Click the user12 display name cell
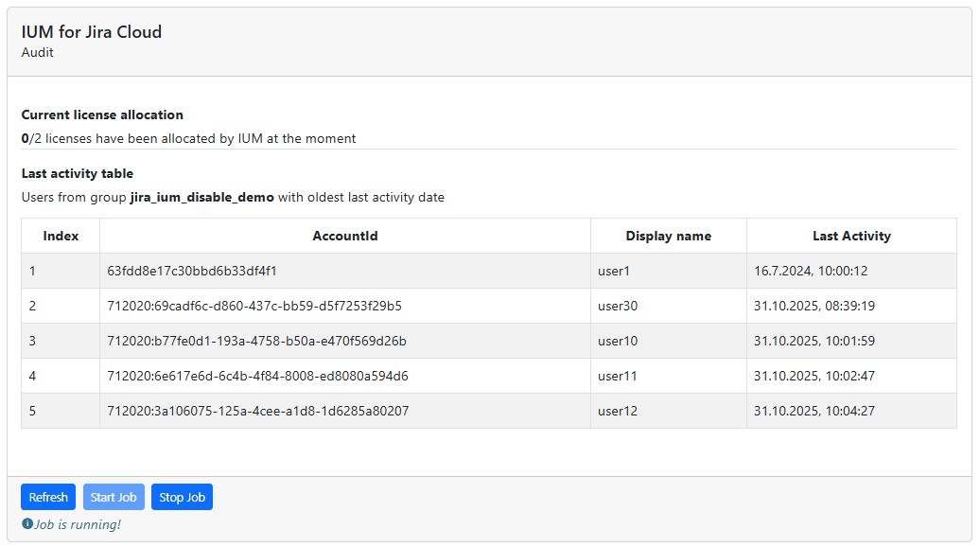Viewport: 980px width, 547px height. pos(618,411)
